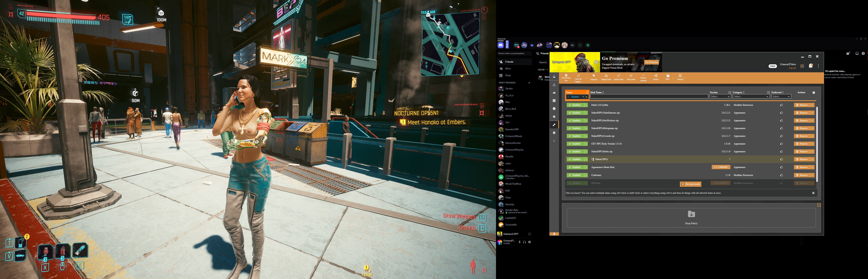This screenshot has height=279, width=868.
Task: Open the mod table column settings gear
Action: point(814,92)
